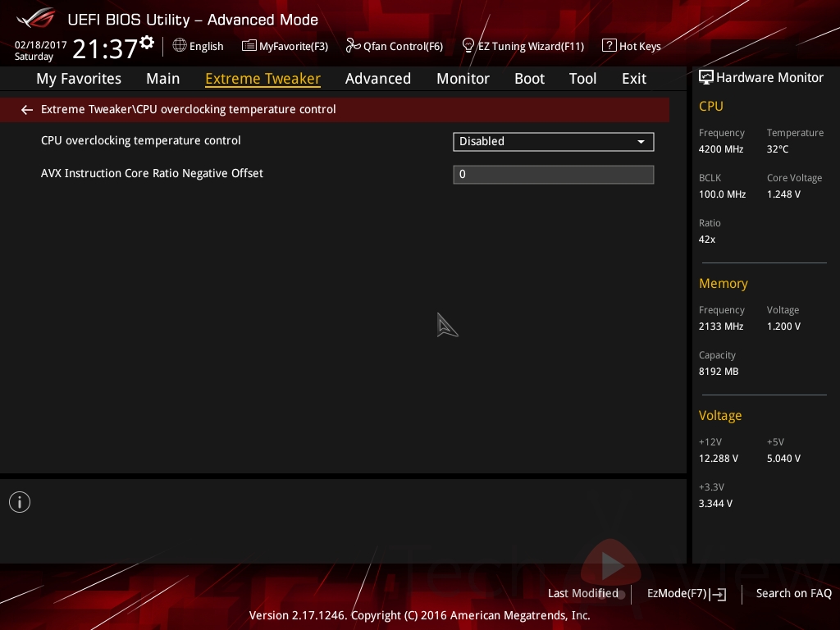Open the Boot tab
The height and width of the screenshot is (630, 840).
coord(529,79)
